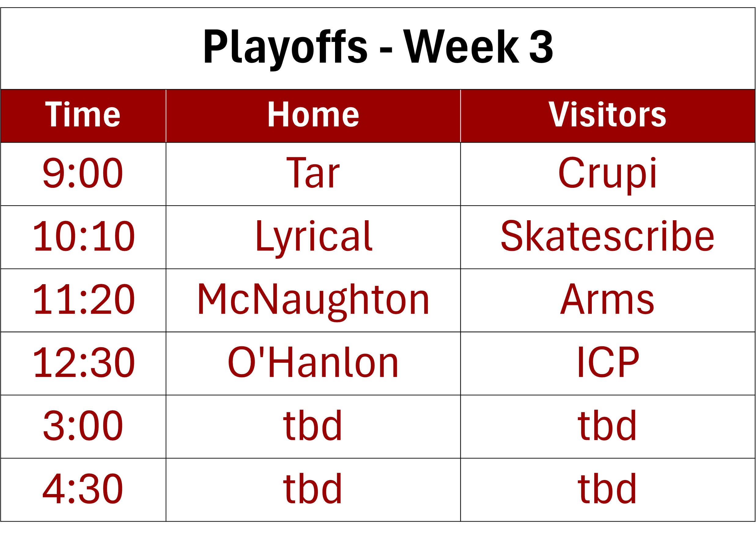Click the "Playoffs - Week 3" title
Viewport: 756px width, 543px height.
378,47
